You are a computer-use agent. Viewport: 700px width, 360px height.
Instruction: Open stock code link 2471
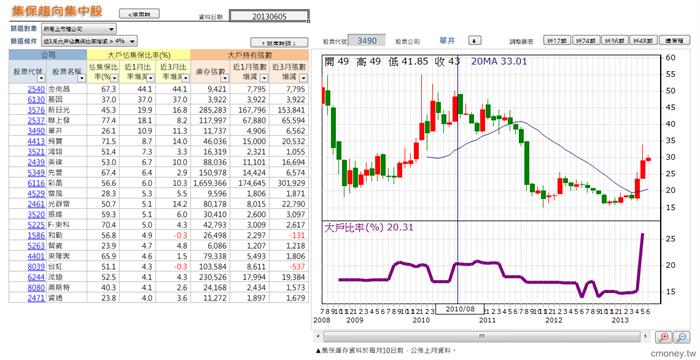[x=36, y=298]
